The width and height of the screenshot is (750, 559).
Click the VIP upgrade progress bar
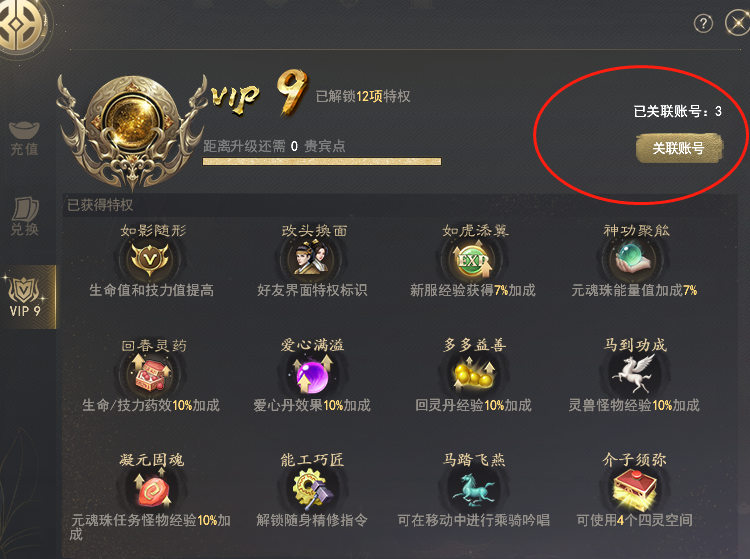[322, 162]
